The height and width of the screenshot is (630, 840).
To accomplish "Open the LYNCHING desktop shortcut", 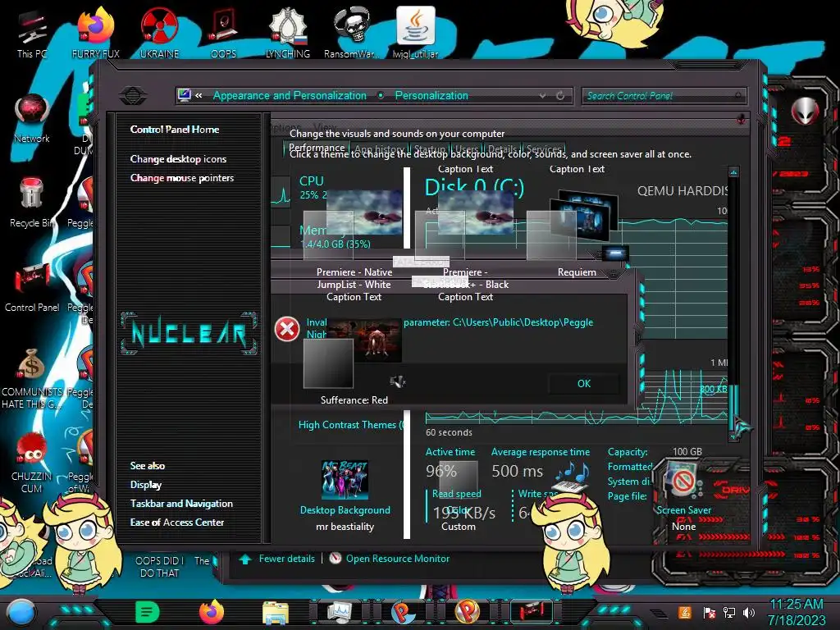I will point(288,33).
